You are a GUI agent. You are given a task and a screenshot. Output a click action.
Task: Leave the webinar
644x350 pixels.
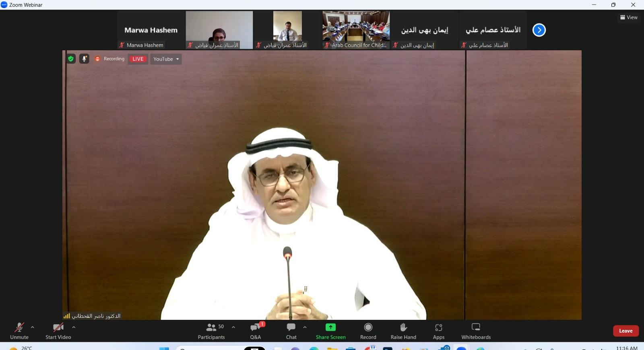[625, 331]
